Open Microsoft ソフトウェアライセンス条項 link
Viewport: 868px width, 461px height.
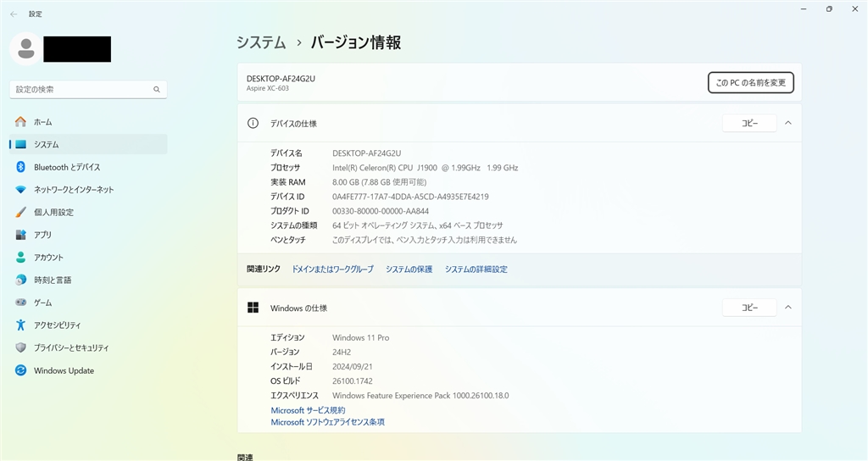pyautogui.click(x=328, y=422)
